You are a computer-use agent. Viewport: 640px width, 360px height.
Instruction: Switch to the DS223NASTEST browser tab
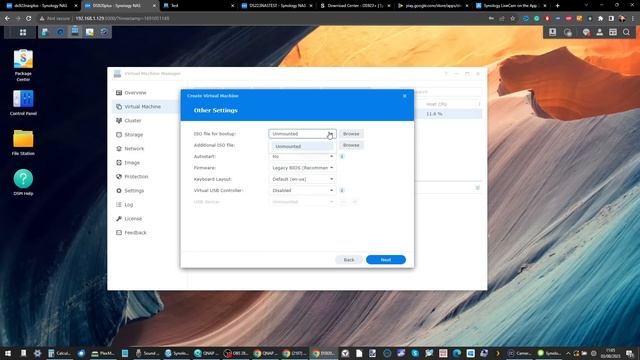coord(277,6)
